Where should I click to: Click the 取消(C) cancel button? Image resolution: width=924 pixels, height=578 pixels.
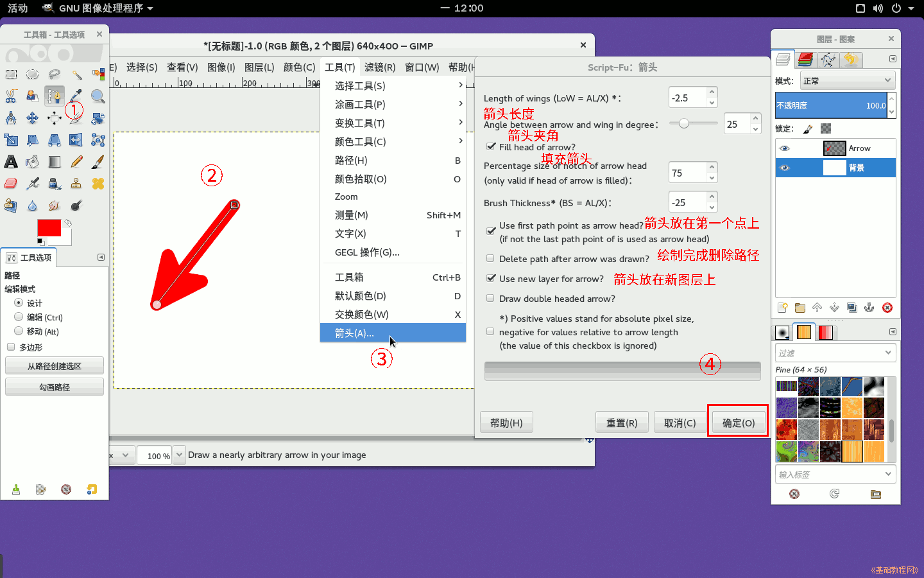[680, 423]
